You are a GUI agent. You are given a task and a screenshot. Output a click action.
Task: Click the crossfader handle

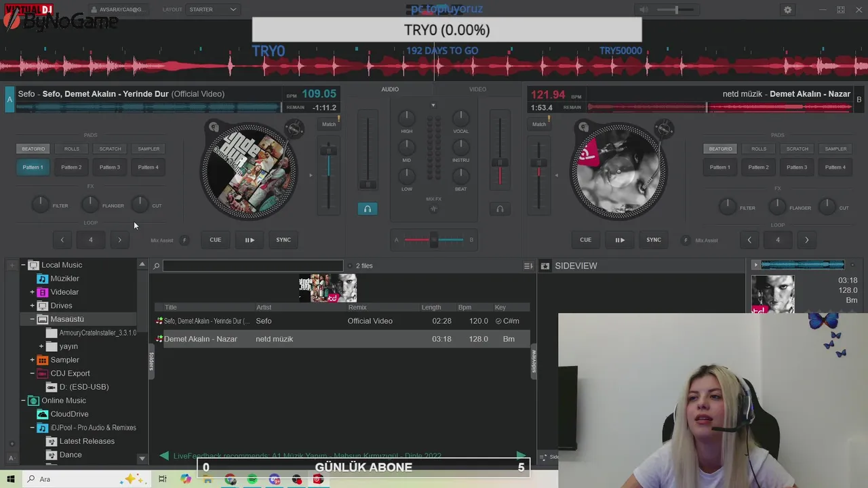[x=434, y=239]
